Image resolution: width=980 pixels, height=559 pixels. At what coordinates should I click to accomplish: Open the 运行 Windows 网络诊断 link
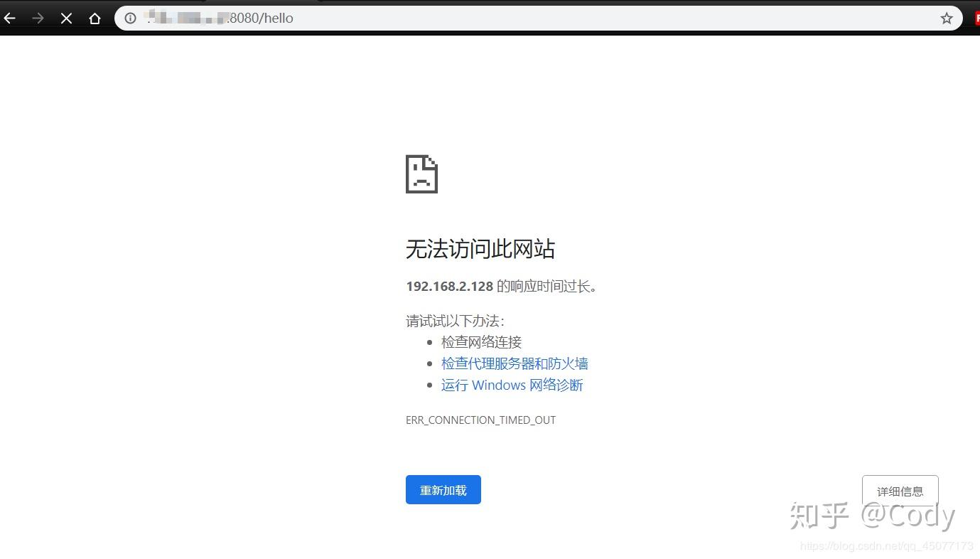coord(512,385)
